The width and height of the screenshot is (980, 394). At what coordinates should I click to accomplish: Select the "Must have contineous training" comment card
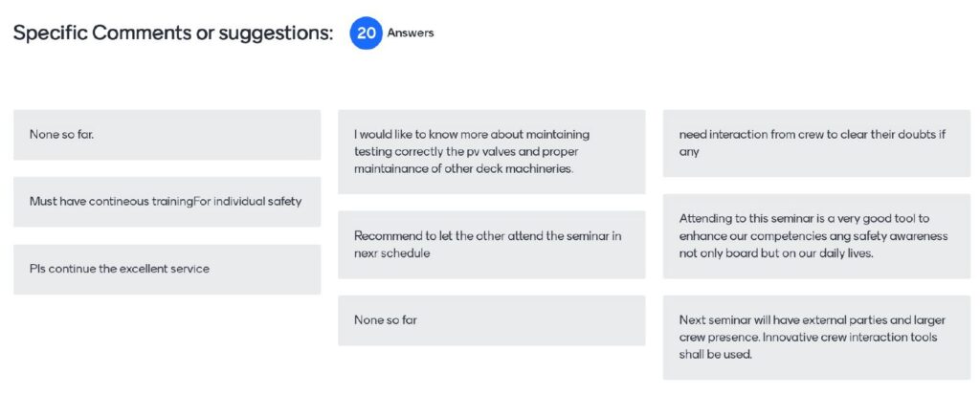click(167, 202)
